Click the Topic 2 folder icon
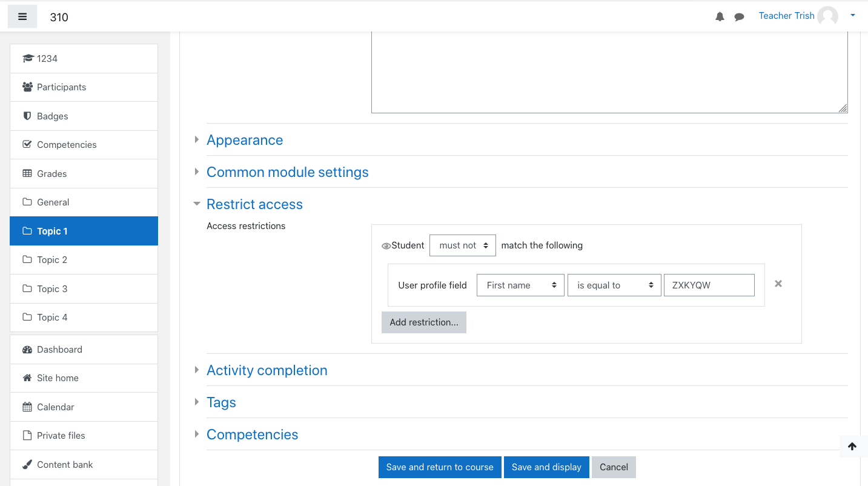Image resolution: width=868 pixels, height=486 pixels. 27,259
